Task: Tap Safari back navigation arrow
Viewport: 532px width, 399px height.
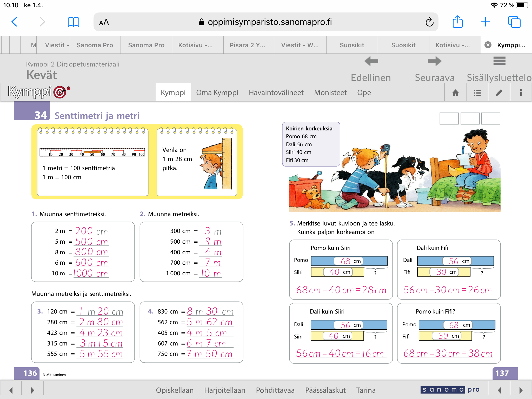Action: pos(15,22)
